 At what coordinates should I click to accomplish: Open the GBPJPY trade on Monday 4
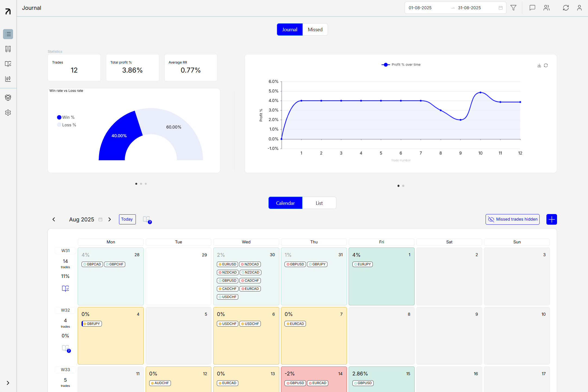(92, 324)
